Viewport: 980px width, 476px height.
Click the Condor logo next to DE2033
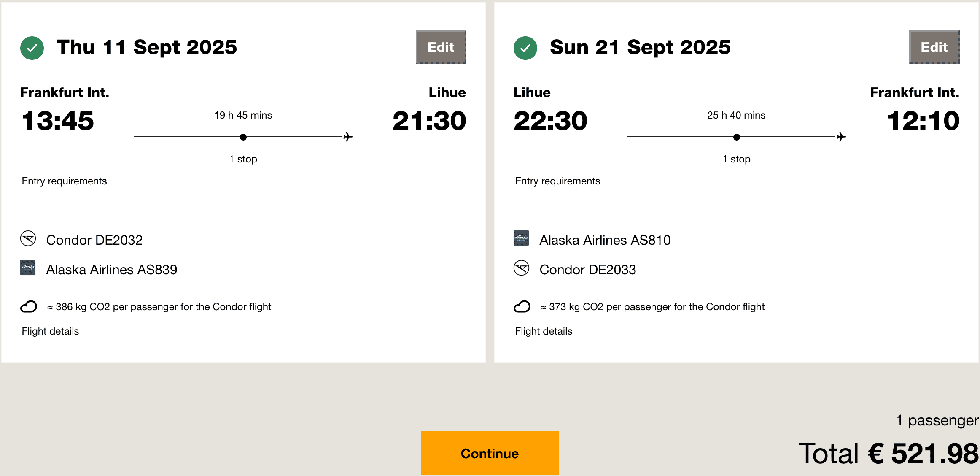tap(521, 268)
